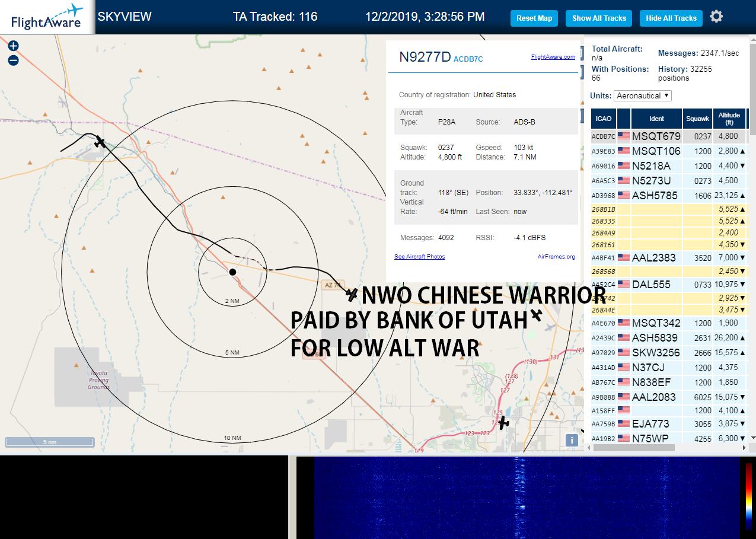Select the DAL555 aircraft row
The image size is (756, 539).
point(669,285)
